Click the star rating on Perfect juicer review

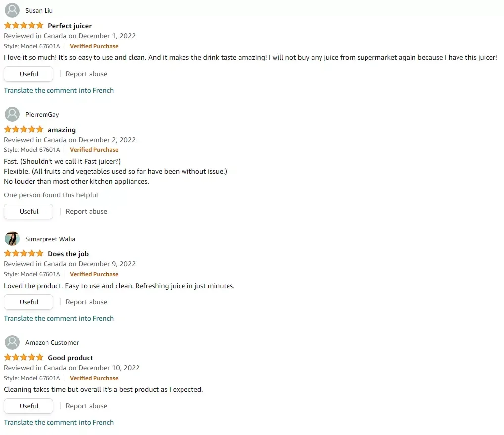[x=24, y=25]
